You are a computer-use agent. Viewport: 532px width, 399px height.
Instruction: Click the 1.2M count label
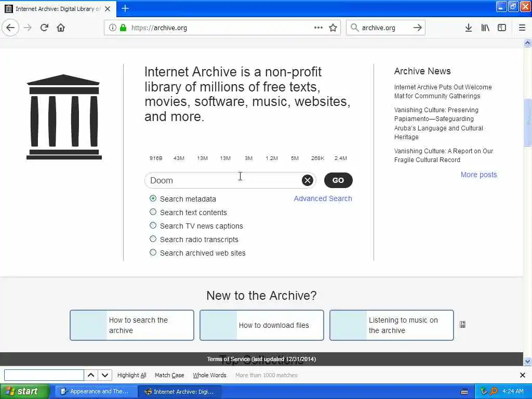coord(272,158)
